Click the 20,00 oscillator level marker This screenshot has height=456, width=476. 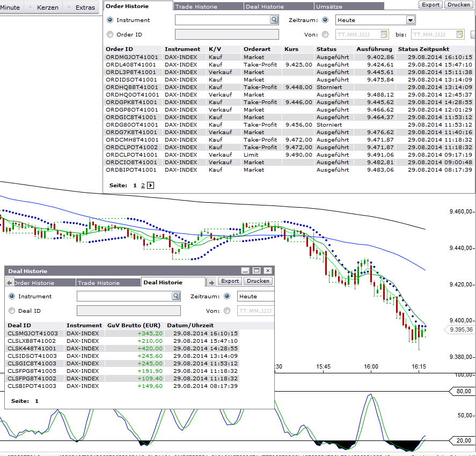464,440
